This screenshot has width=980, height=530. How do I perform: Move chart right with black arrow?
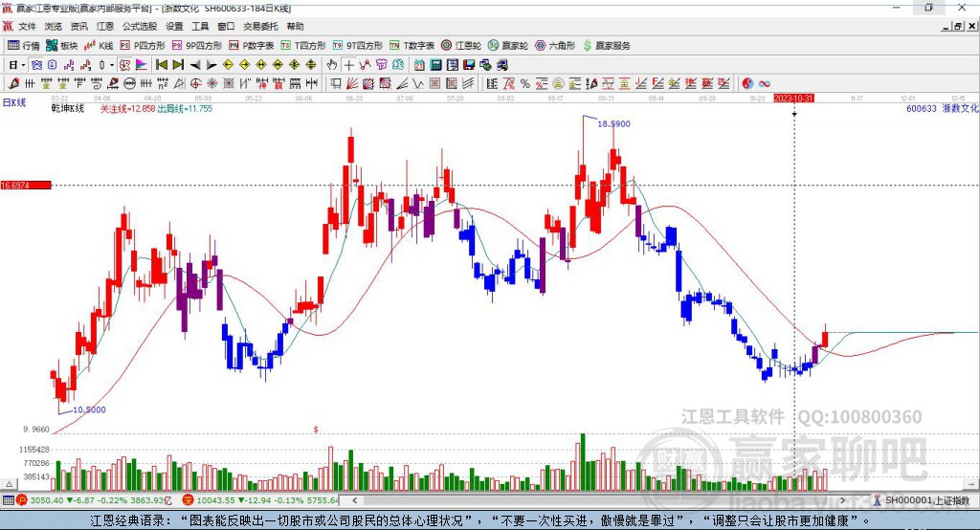212,64
